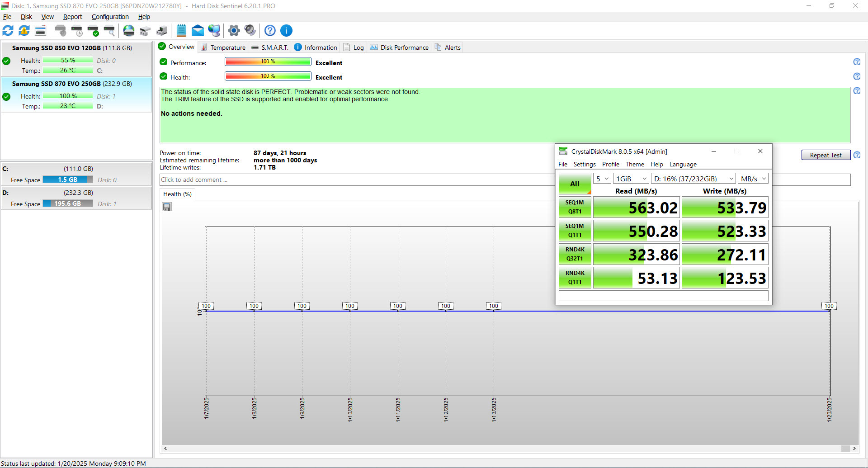Click help icon beside the status text box
The height and width of the screenshot is (468, 868).
coord(857,91)
